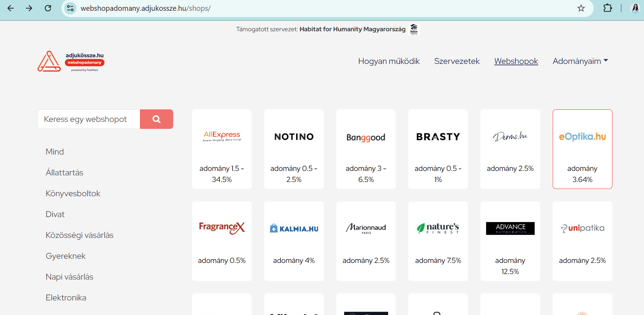Select the Gyereknek category filter
This screenshot has height=315, width=644.
coord(66,256)
